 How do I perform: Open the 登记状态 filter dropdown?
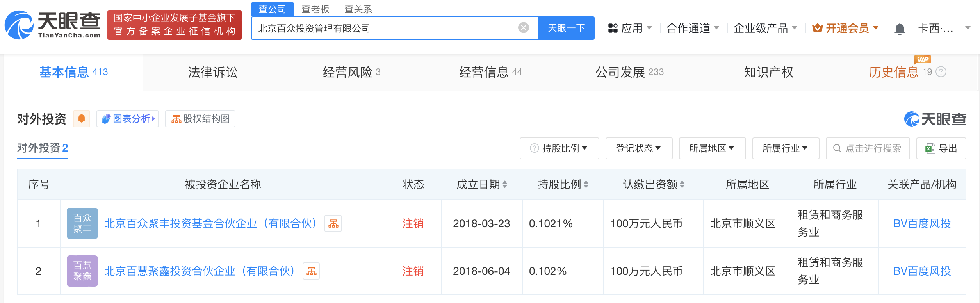click(x=639, y=148)
